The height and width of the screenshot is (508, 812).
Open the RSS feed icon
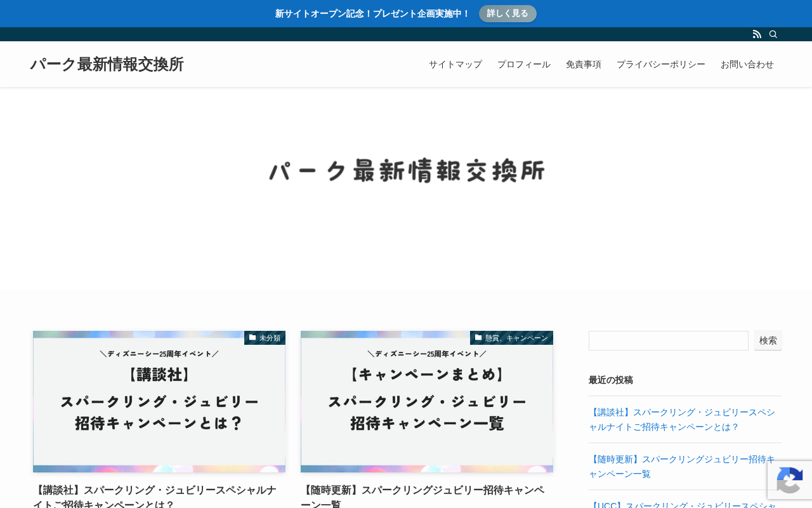click(x=757, y=34)
